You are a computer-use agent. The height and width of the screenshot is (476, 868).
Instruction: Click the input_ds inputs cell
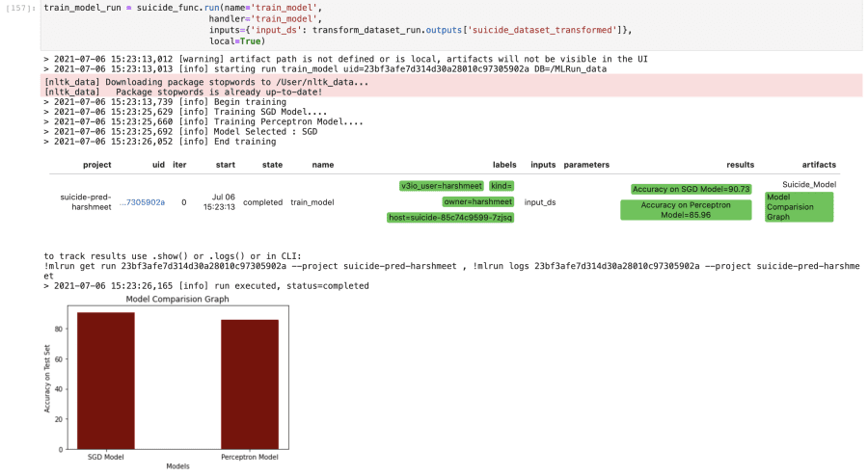[x=540, y=202]
